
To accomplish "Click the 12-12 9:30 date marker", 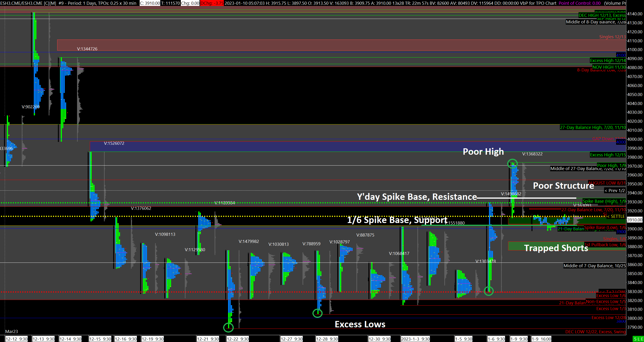I will pyautogui.click(x=17, y=339).
